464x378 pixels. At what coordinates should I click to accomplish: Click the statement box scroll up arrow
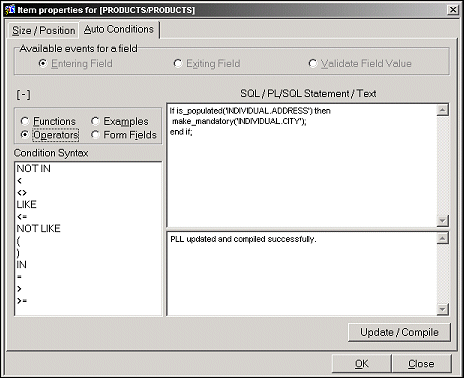coord(442,110)
